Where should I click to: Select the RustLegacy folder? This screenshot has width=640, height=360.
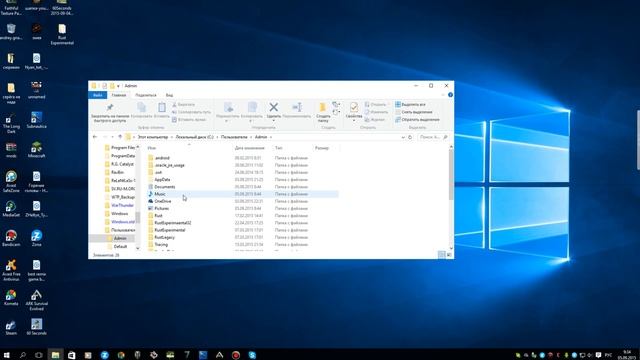(164, 237)
